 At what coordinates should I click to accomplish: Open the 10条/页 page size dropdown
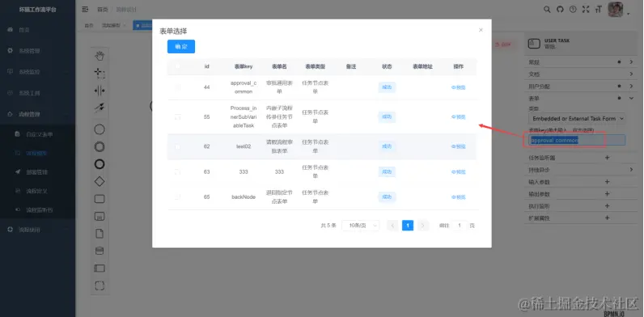pos(360,226)
